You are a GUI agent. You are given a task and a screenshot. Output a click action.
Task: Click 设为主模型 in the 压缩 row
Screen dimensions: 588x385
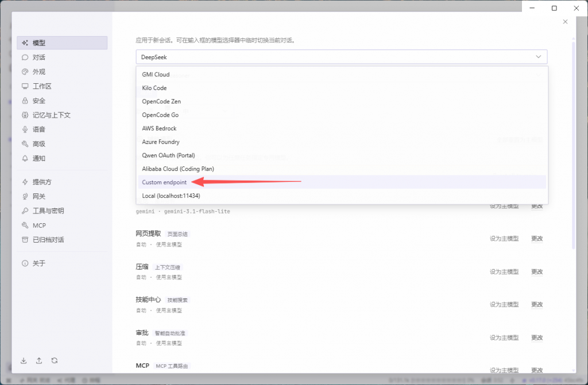pyautogui.click(x=504, y=271)
